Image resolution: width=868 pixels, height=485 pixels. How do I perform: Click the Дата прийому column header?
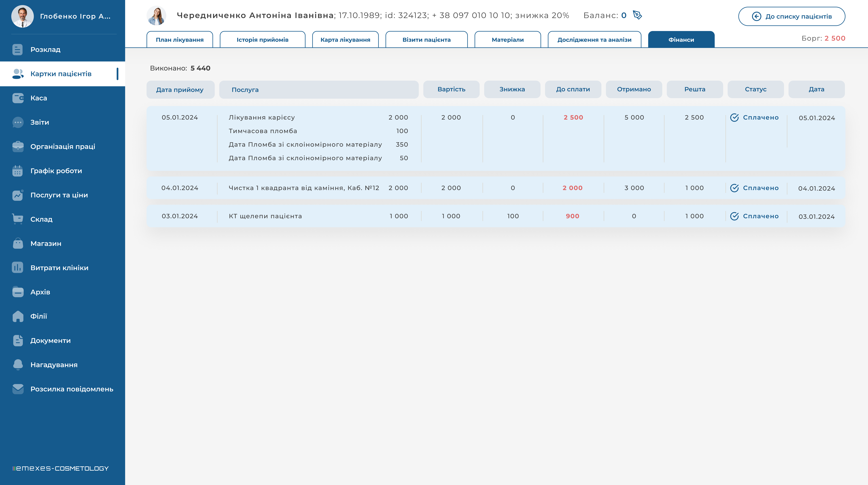coord(180,90)
